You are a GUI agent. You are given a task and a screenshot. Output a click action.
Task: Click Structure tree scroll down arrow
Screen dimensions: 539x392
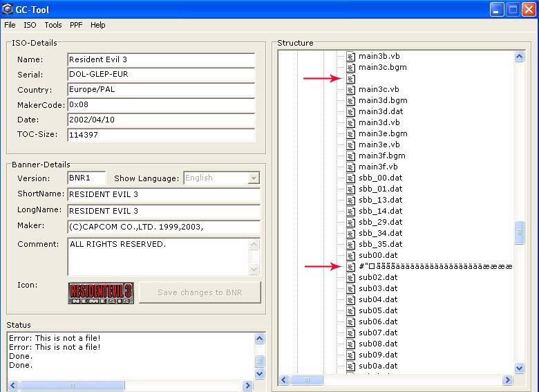point(520,368)
